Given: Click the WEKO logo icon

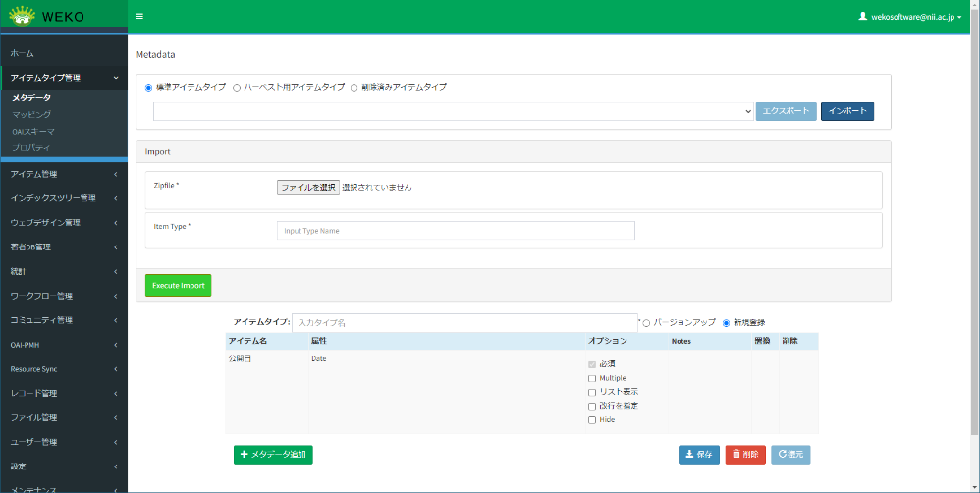Looking at the screenshot, I should coord(22,16).
